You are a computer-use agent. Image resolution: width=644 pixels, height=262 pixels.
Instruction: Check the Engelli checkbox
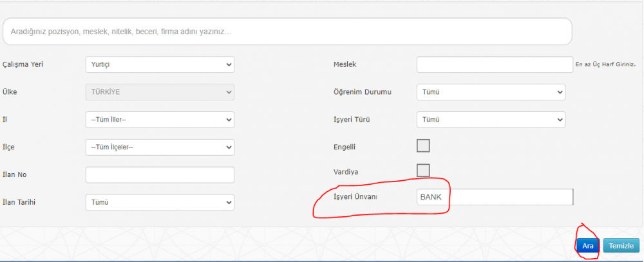423,145
